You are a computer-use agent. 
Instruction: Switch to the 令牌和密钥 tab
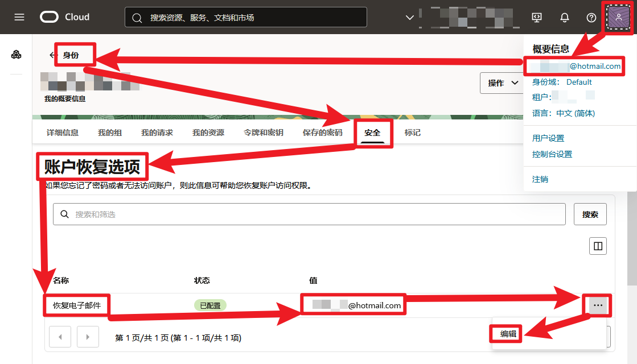click(x=263, y=133)
